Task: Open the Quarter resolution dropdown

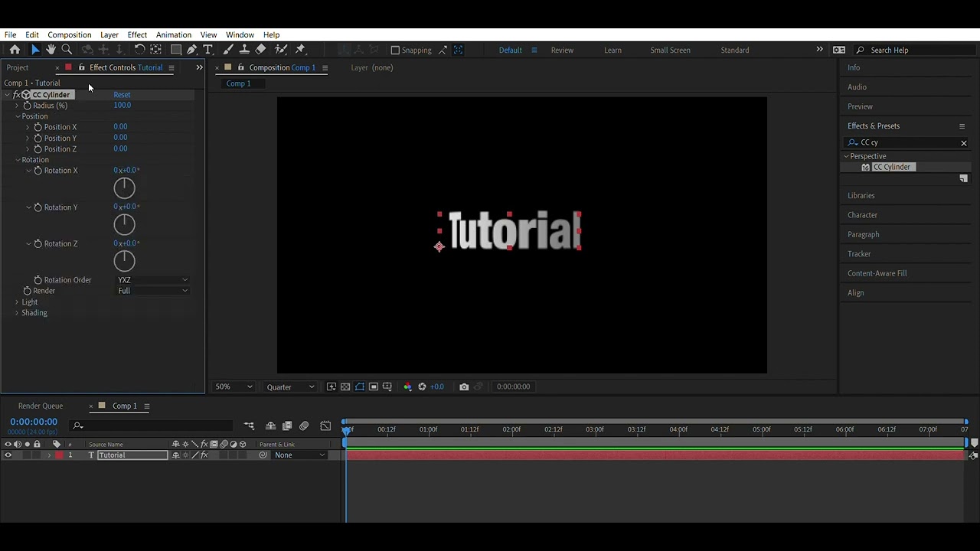Action: pos(289,386)
